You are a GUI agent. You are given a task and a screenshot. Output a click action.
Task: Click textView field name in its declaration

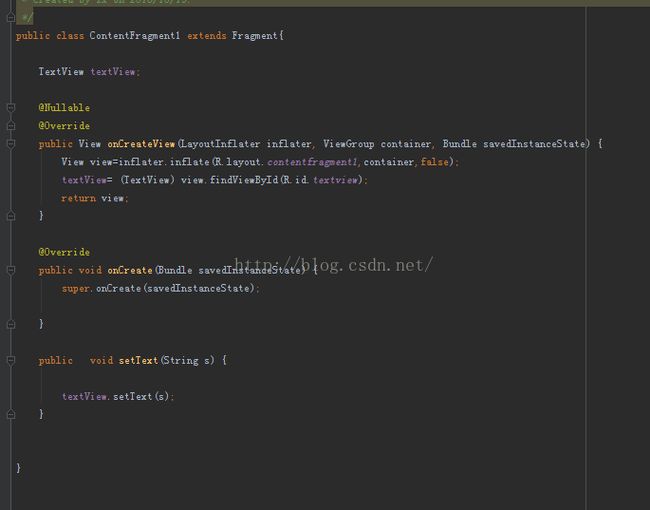click(113, 72)
